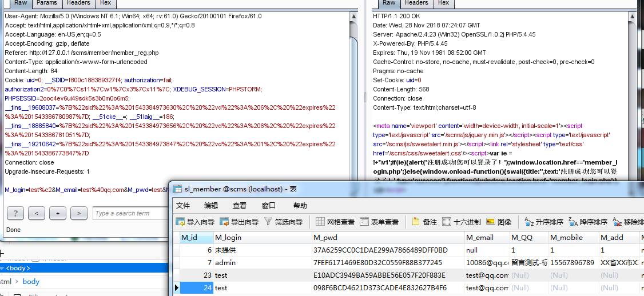Screen dimensions: 644x296
Task: Open the 备注 memo viewer
Action: click(424, 222)
